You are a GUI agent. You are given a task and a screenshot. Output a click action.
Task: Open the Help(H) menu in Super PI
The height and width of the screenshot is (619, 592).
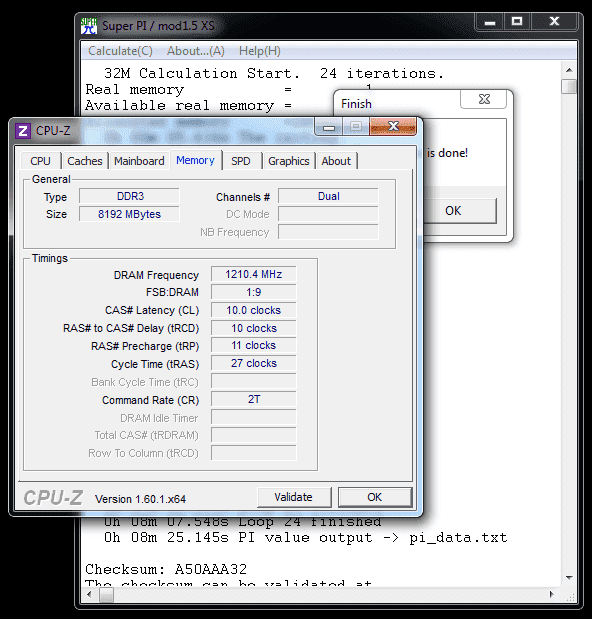260,51
